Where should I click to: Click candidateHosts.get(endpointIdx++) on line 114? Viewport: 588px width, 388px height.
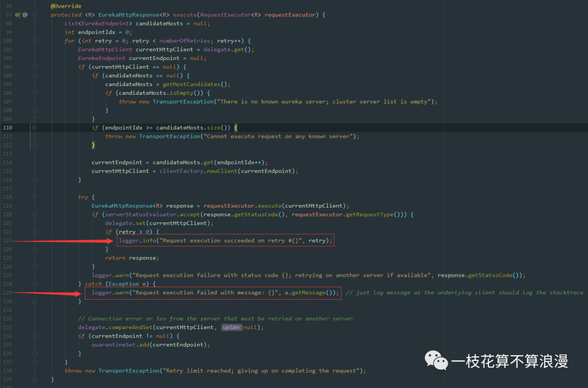click(208, 162)
